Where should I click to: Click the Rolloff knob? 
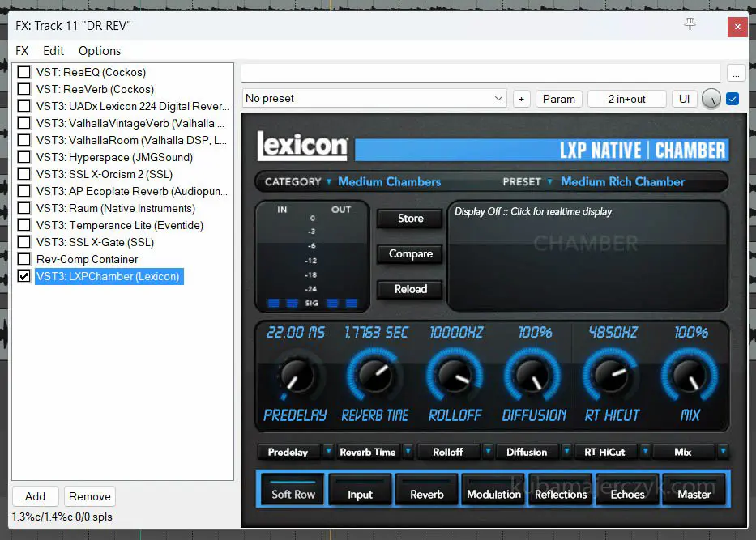point(455,374)
